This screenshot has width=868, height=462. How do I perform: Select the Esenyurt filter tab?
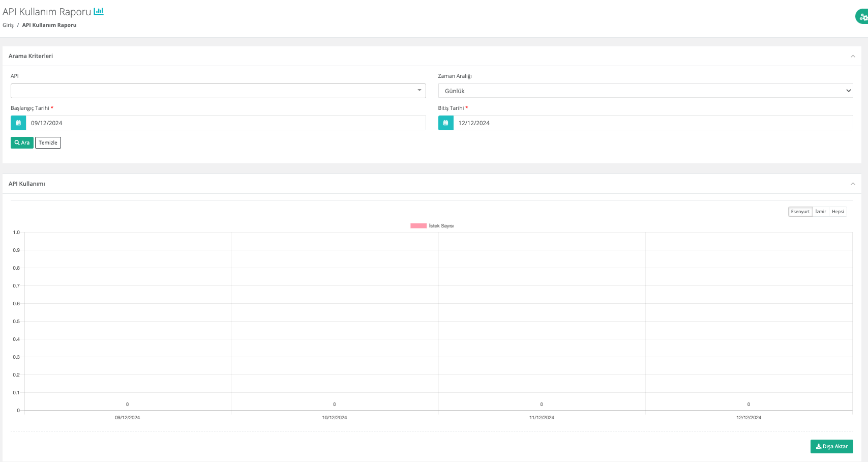800,212
